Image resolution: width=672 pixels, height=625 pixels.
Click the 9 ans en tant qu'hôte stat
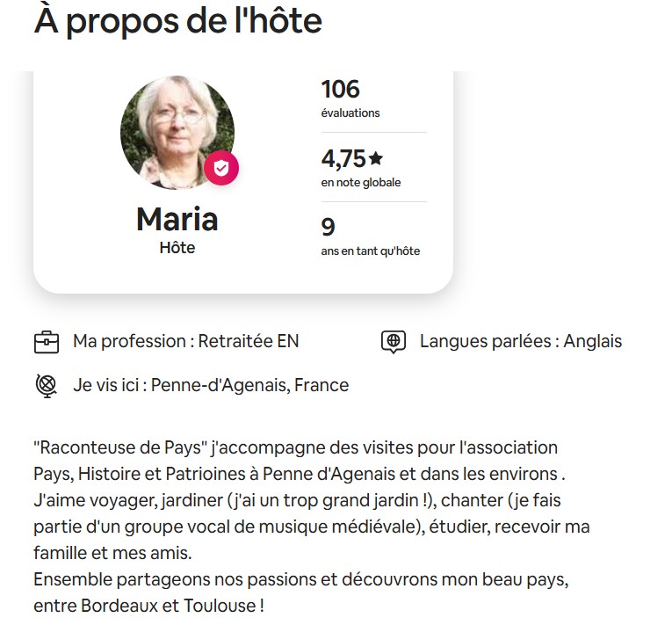[371, 236]
